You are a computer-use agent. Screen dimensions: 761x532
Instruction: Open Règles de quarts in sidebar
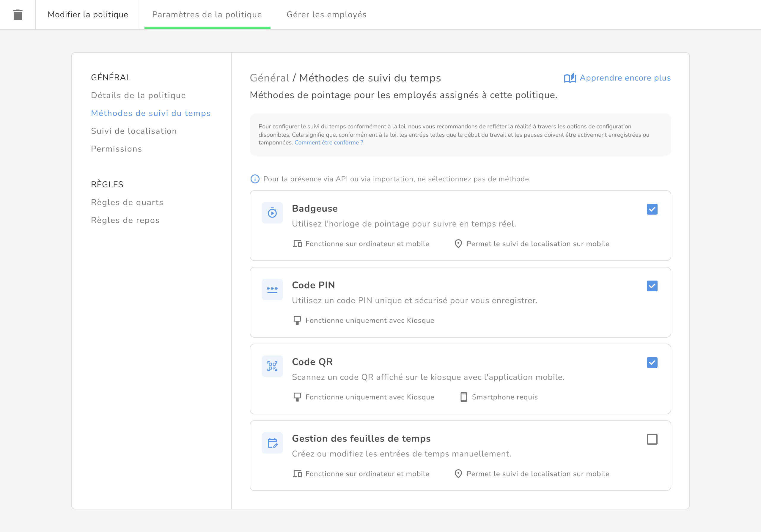[127, 202]
